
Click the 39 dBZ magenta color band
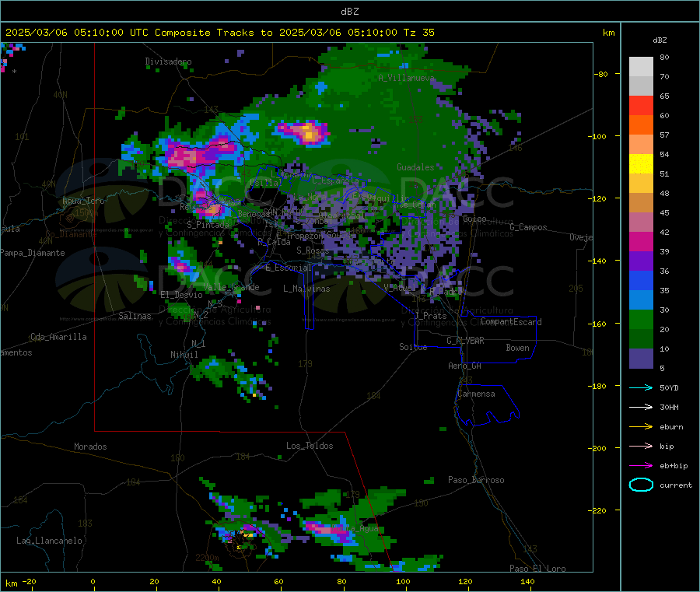[x=641, y=241]
